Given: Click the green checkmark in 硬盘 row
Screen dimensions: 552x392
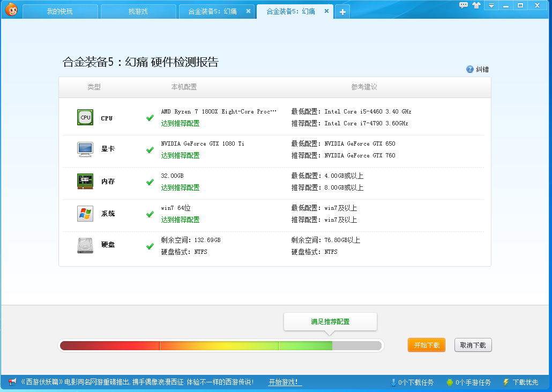Looking at the screenshot, I should click(x=150, y=246).
